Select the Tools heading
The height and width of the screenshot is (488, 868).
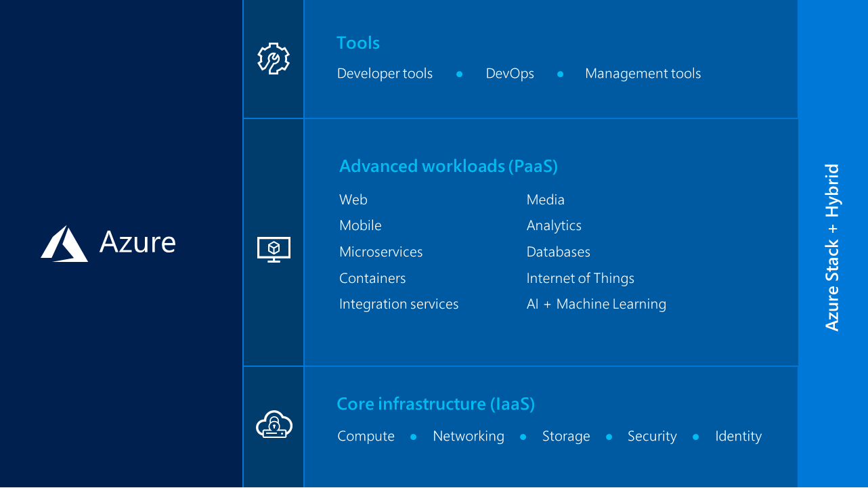[358, 43]
